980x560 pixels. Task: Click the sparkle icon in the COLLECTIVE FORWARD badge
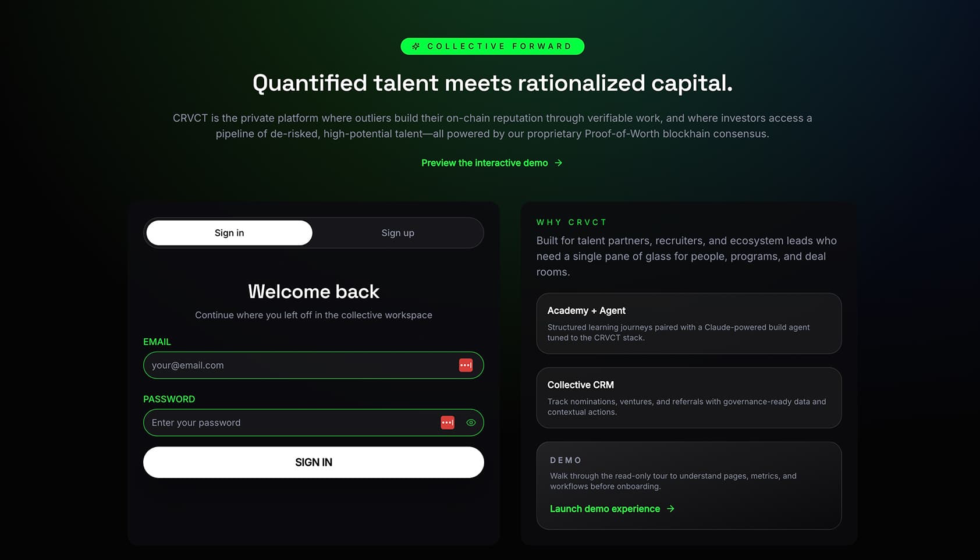click(416, 46)
